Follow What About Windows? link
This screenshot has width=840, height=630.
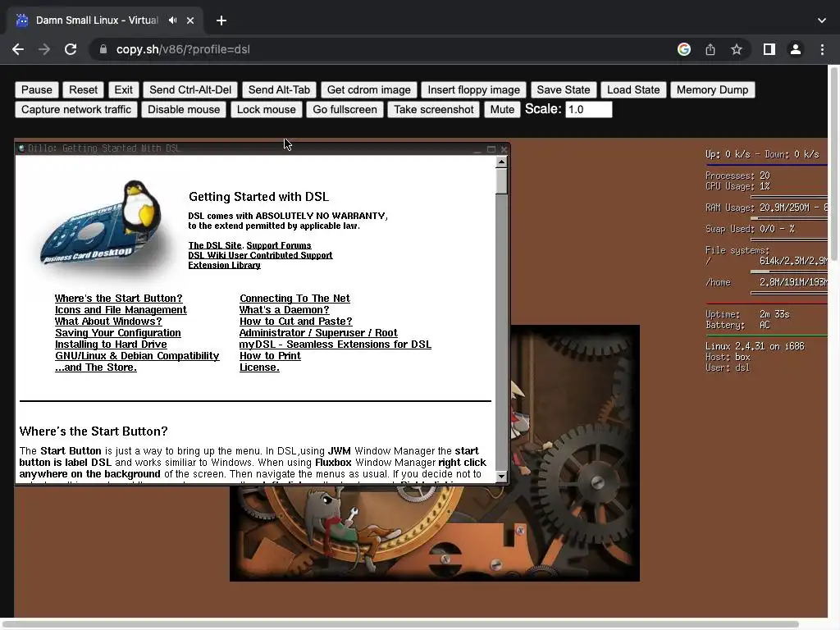click(x=108, y=322)
